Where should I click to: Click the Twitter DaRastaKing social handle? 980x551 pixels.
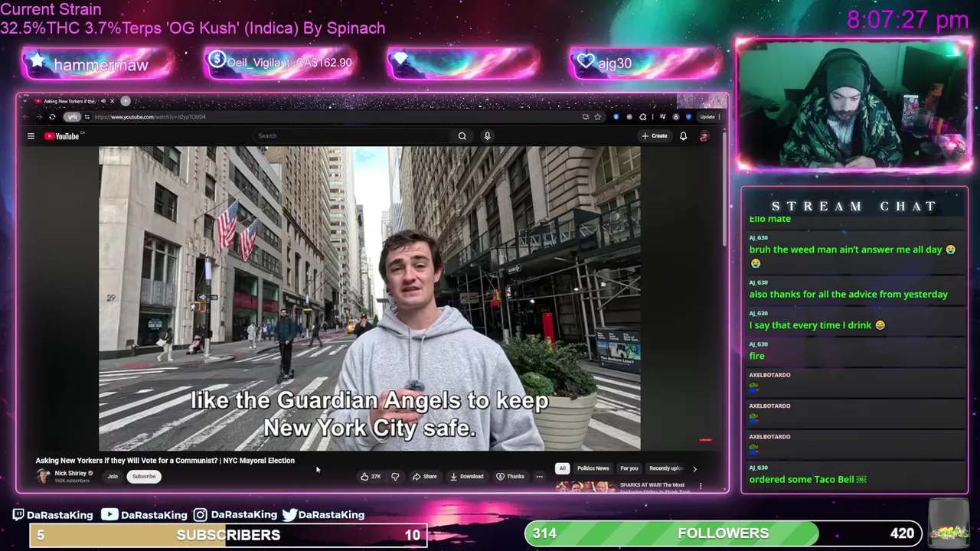pos(323,515)
